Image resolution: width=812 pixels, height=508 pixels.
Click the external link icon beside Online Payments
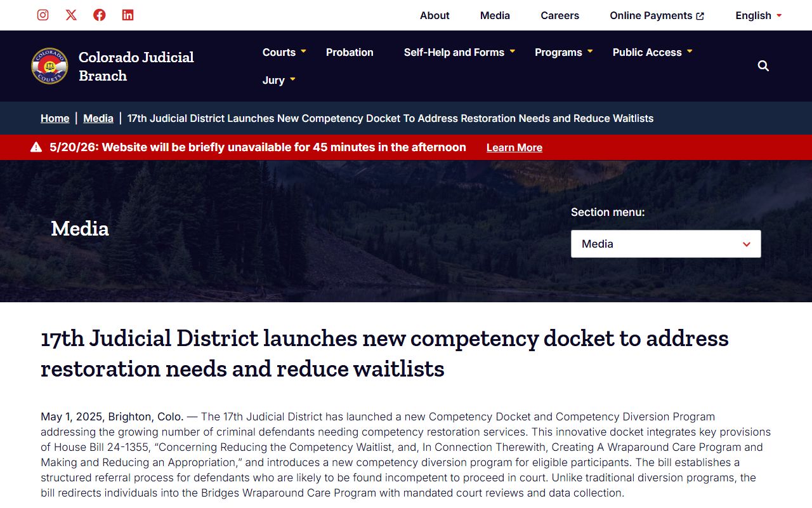[700, 16]
